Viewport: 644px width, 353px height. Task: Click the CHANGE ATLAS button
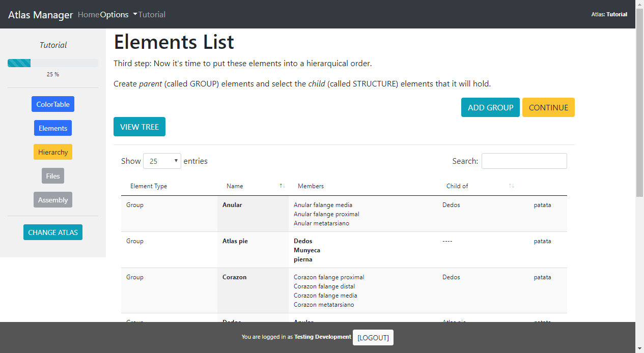(x=53, y=232)
